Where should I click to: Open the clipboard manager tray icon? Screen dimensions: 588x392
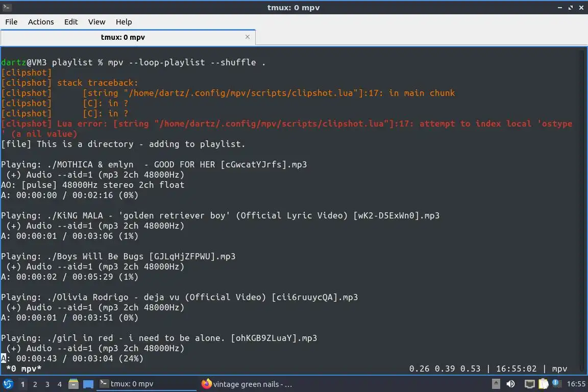click(x=544, y=384)
